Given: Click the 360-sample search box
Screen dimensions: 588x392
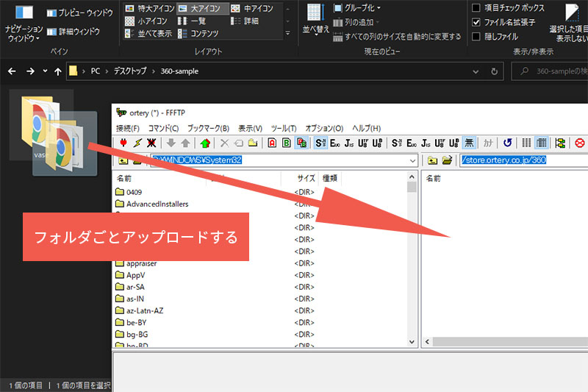Looking at the screenshot, I should (555, 71).
